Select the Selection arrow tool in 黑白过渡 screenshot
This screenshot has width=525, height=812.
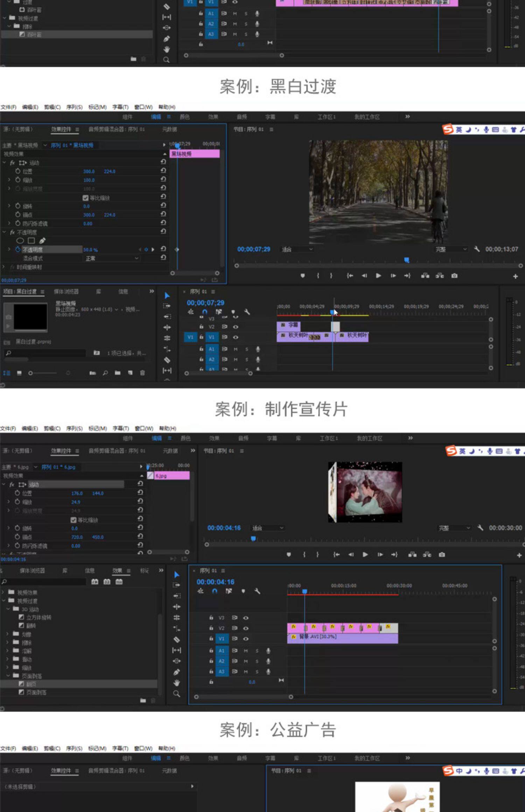coord(167,295)
